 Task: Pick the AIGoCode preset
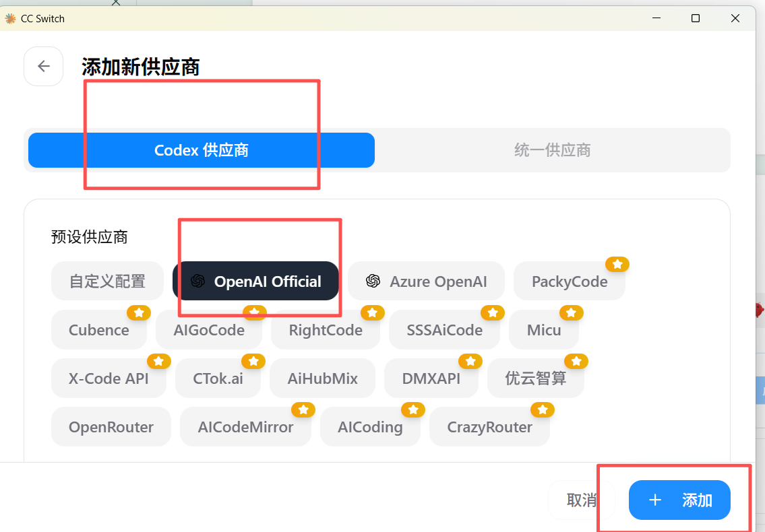209,329
